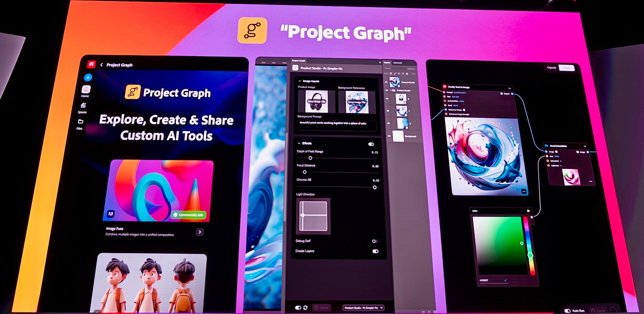Screen dimensions: 644x314
Task: Click the Firefly Fi app logo
Action: tap(92, 64)
